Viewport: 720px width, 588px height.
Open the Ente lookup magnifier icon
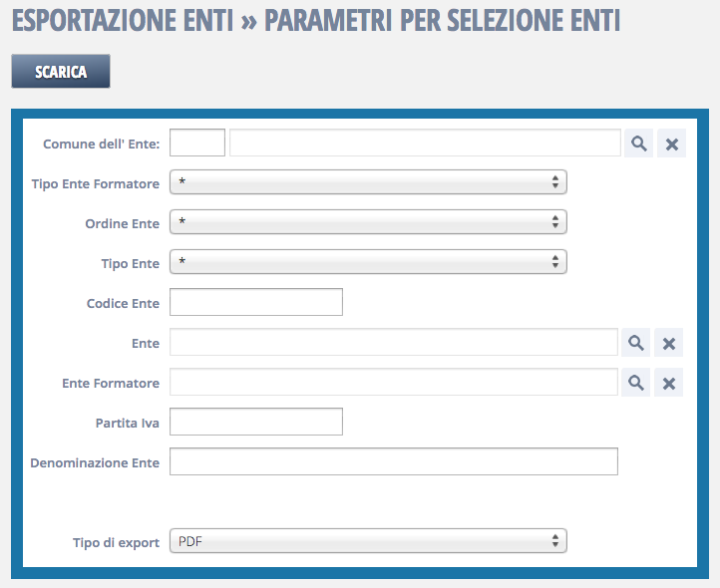coord(635,343)
